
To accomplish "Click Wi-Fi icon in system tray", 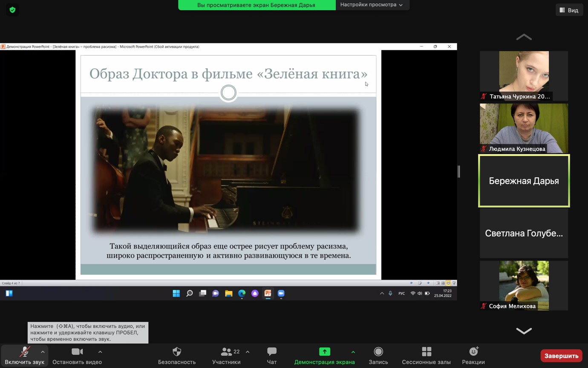I will point(412,293).
